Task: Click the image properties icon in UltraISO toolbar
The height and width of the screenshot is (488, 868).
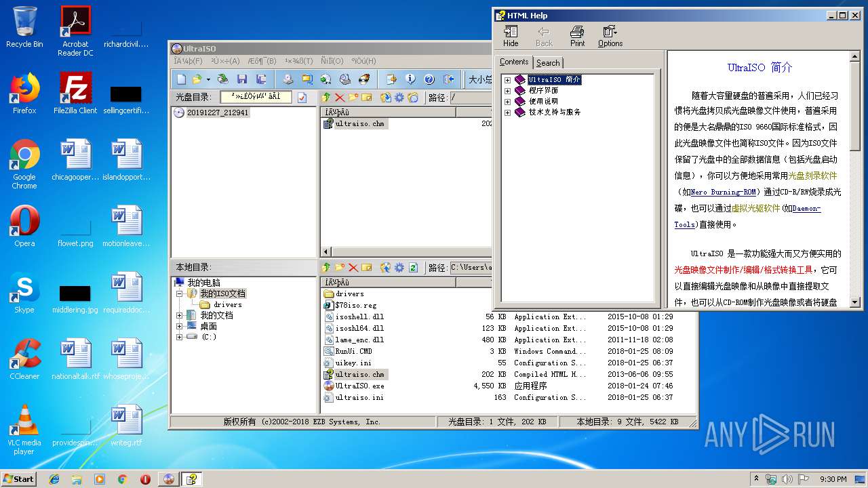Action: pos(391,79)
